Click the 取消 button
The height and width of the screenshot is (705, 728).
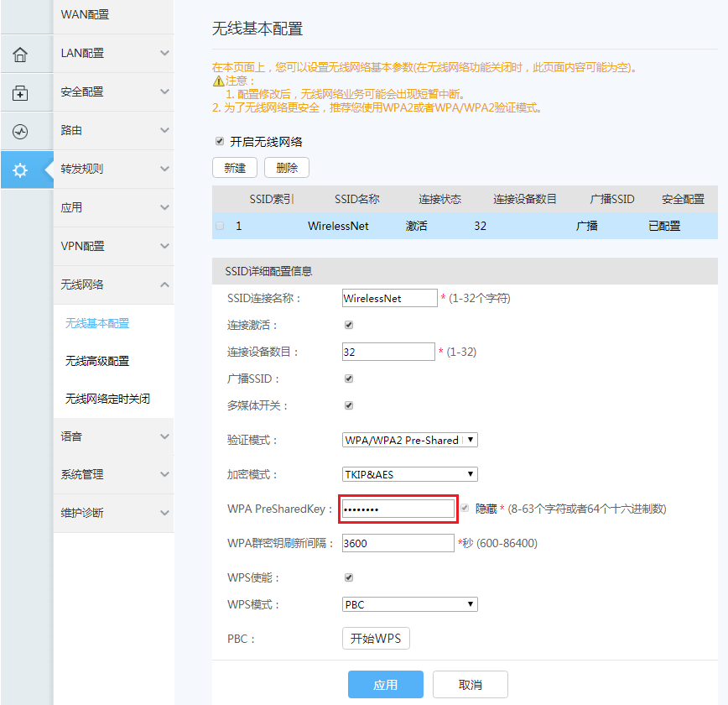tap(470, 685)
